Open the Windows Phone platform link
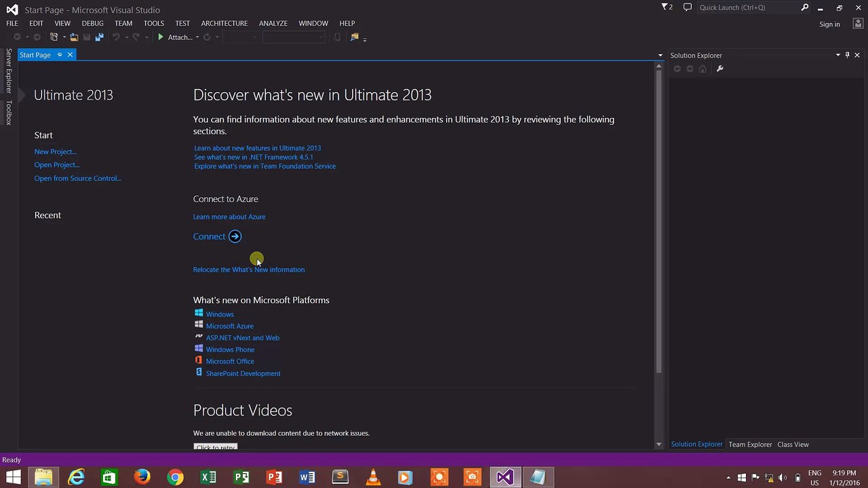This screenshot has height=488, width=868. [231, 350]
